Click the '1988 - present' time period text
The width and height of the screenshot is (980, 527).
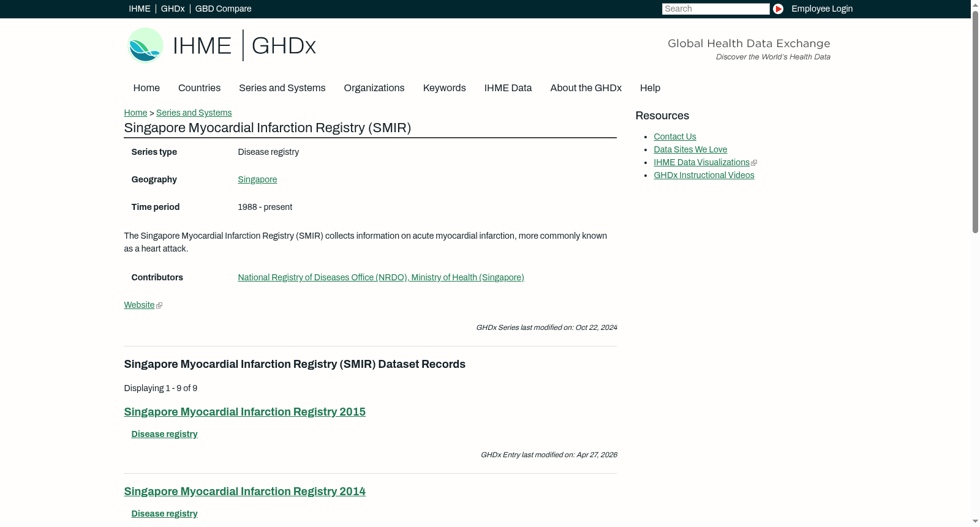pyautogui.click(x=265, y=207)
